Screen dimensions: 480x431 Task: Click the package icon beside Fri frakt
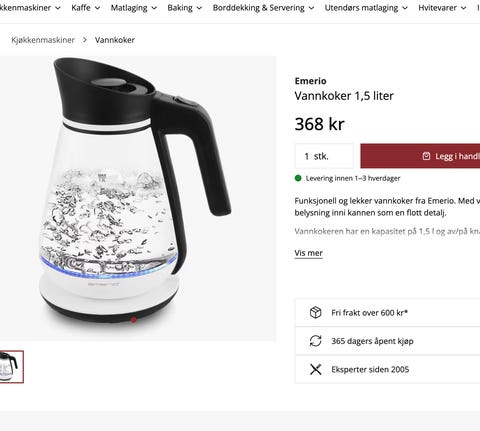[x=315, y=313]
